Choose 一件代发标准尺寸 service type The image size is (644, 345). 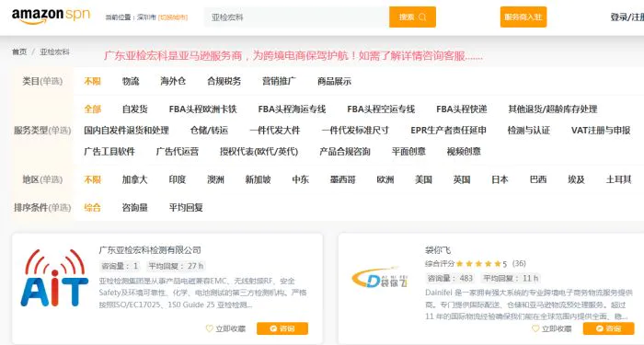coord(355,131)
